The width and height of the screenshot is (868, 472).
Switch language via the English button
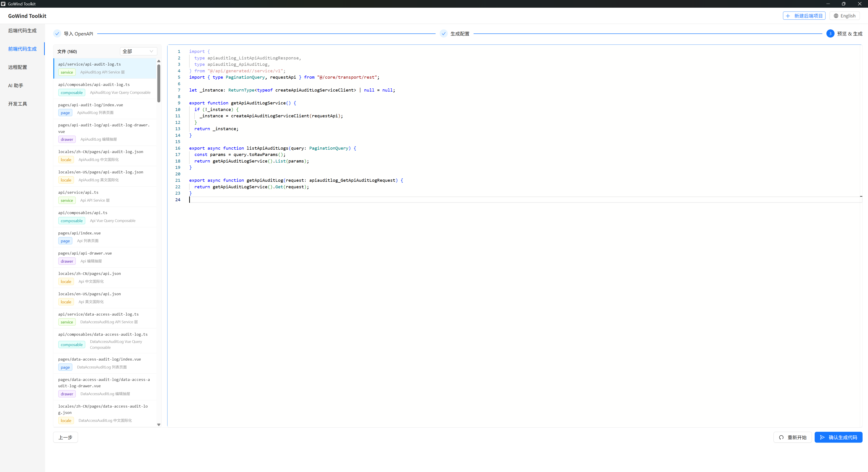(x=844, y=16)
